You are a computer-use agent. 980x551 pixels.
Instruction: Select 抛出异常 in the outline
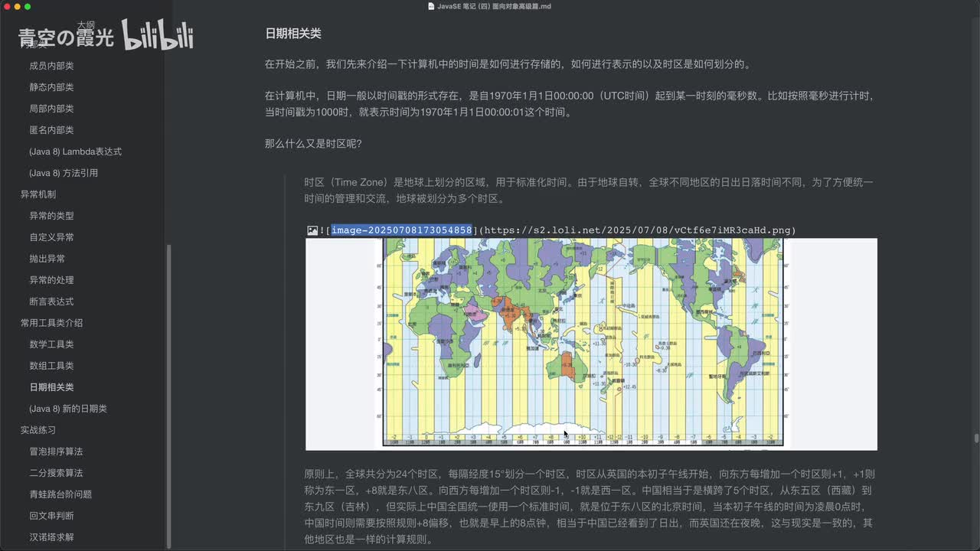coord(47,259)
